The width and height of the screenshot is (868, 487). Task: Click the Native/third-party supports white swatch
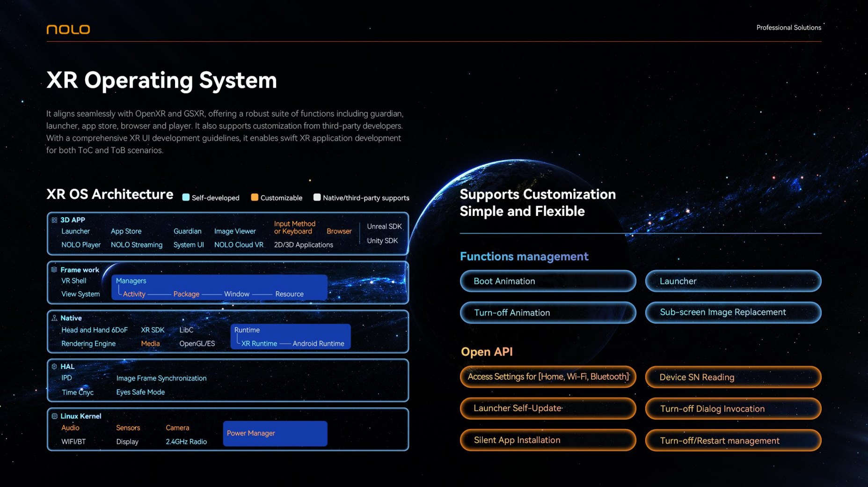tap(317, 197)
